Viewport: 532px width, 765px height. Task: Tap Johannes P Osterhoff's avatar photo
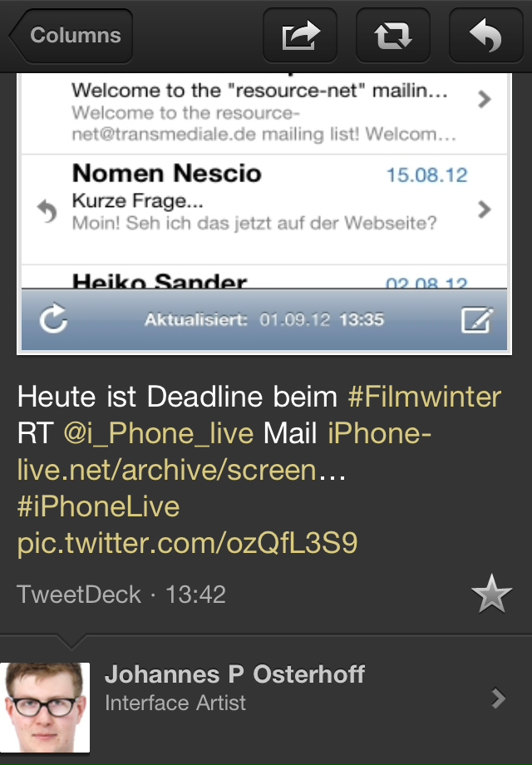[45, 708]
